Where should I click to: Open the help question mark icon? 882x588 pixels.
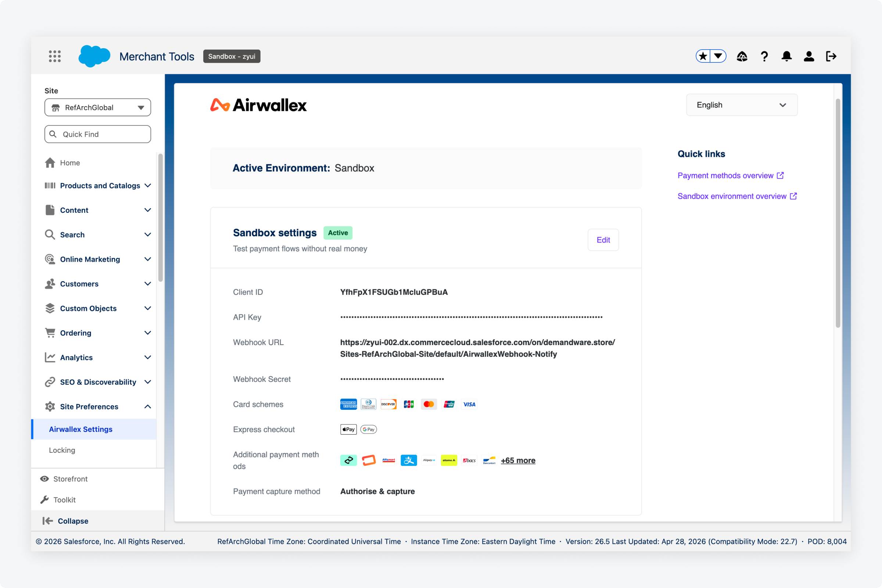pos(764,56)
